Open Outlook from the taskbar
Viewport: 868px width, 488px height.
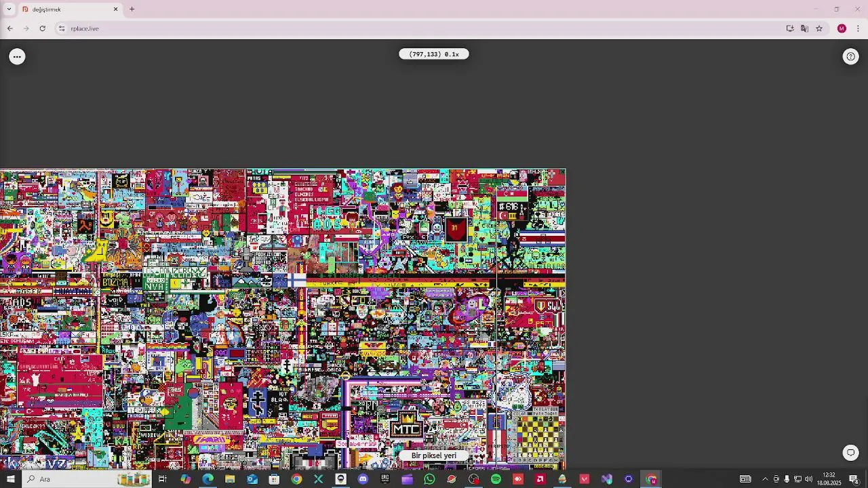point(252,479)
